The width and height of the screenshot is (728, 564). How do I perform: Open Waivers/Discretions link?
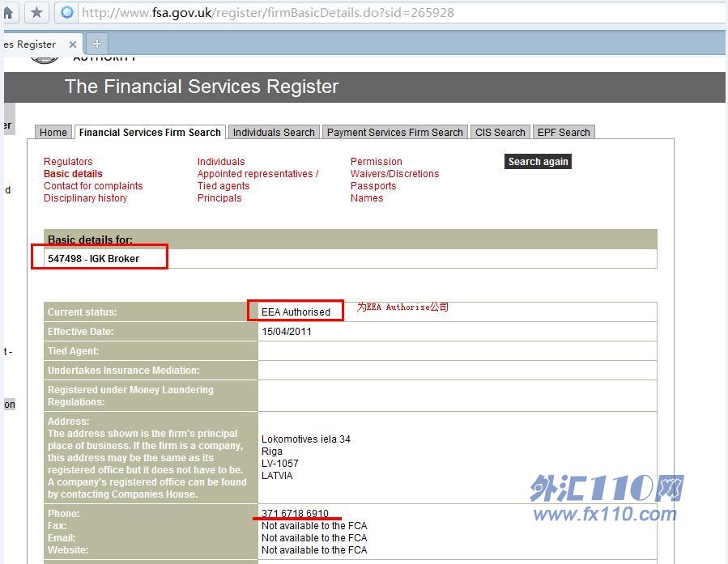(394, 173)
